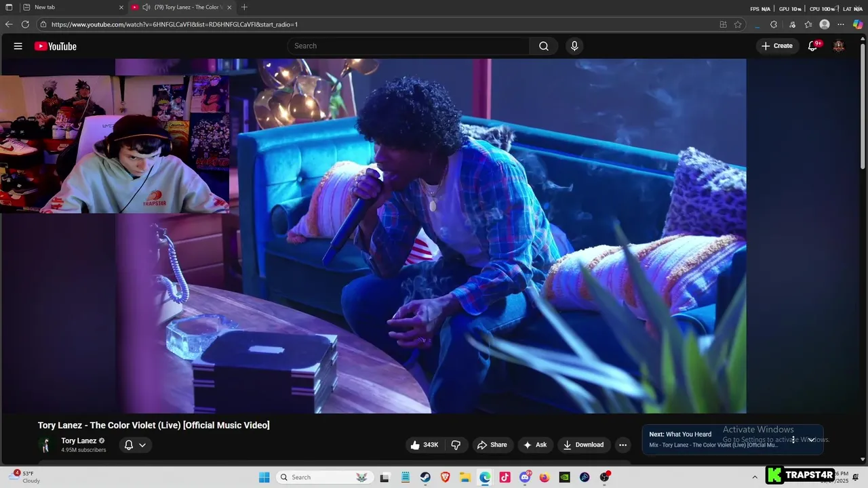Dislike the Tory Lanez video
The height and width of the screenshot is (488, 868).
click(x=456, y=445)
